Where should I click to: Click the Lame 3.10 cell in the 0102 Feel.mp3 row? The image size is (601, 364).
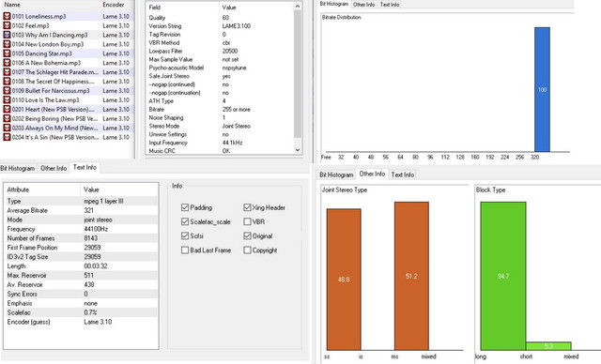[x=116, y=25]
